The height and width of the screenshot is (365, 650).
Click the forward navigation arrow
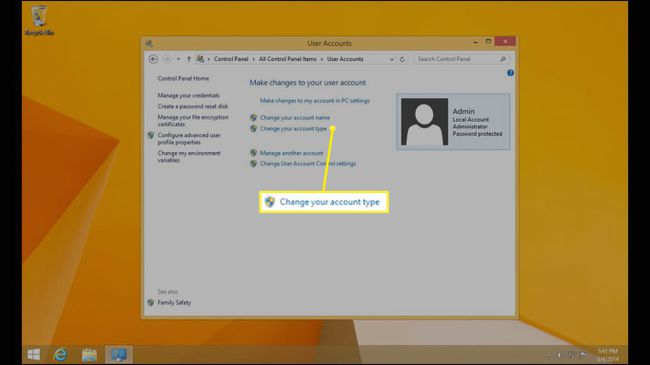[167, 59]
